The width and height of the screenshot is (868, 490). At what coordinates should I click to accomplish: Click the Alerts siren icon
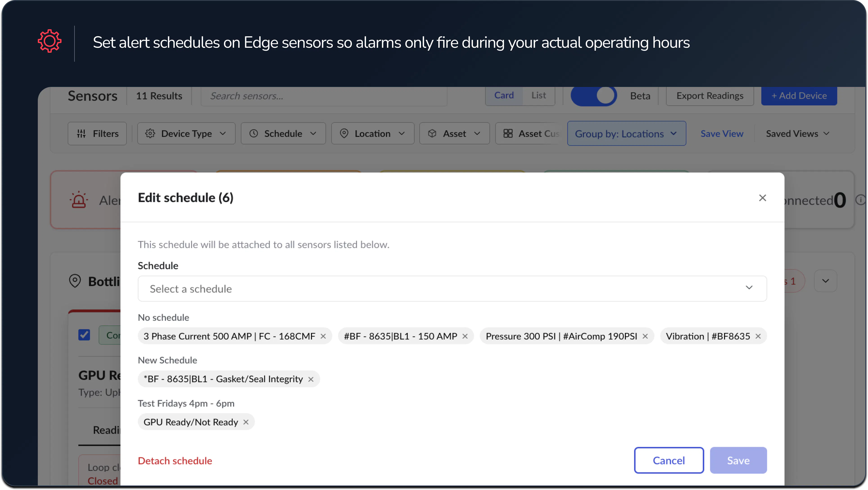coord(79,200)
